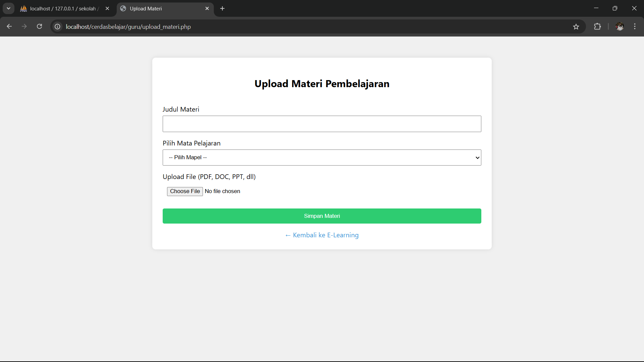The width and height of the screenshot is (644, 362).
Task: Follow the Kembali ke E-Learning link
Action: 322,235
